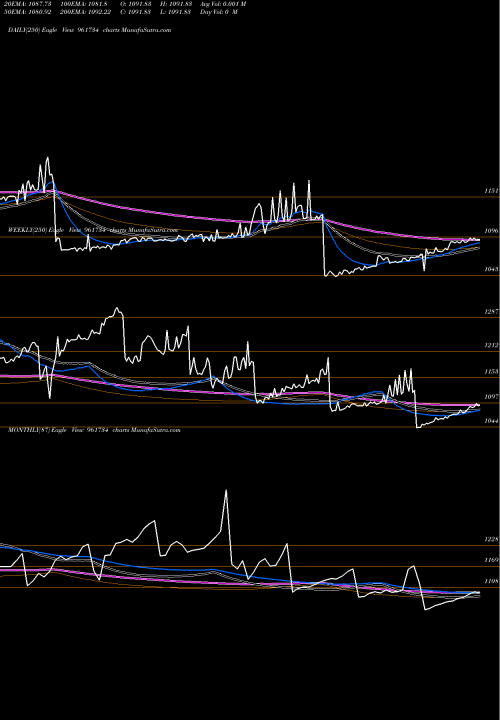Click the 1228 price label on monthly chart
This screenshot has width=500, height=720.
click(491, 539)
